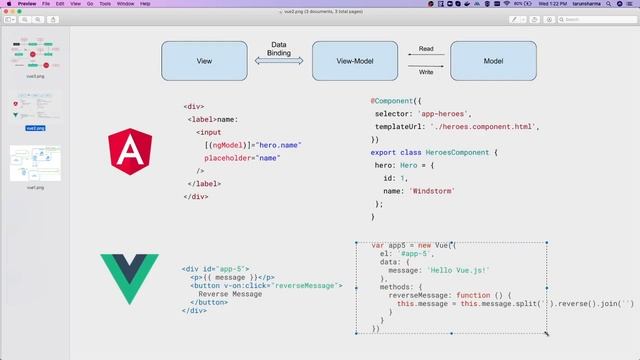Click 'export class HeroesComponent' text
This screenshot has width=640, height=360.
pos(429,152)
